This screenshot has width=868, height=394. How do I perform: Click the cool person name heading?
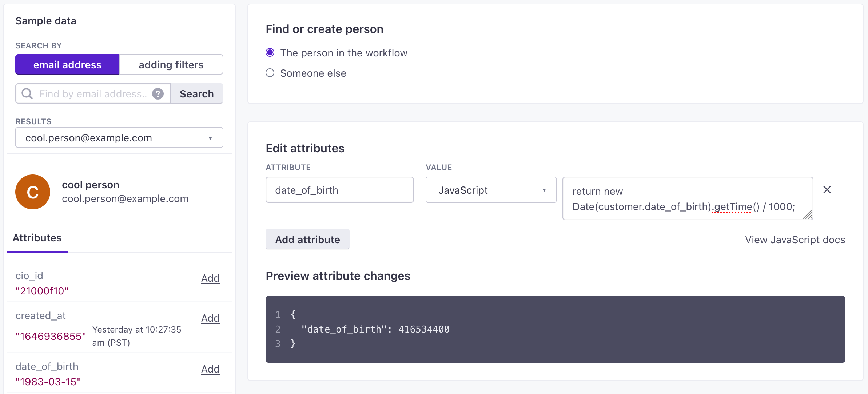tap(91, 185)
